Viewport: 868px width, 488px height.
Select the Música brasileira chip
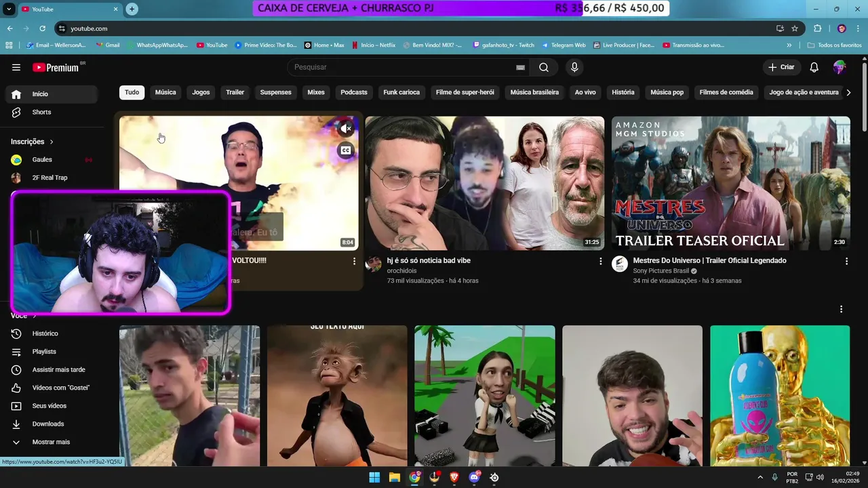click(534, 92)
